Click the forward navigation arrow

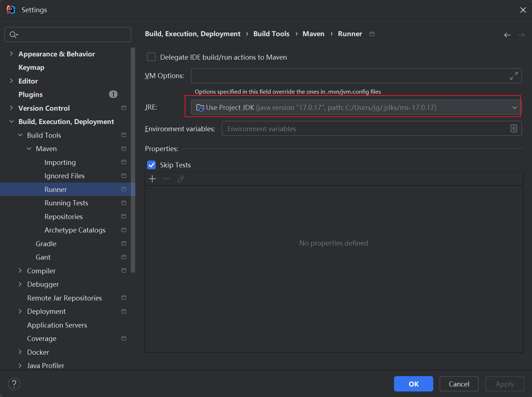point(521,35)
